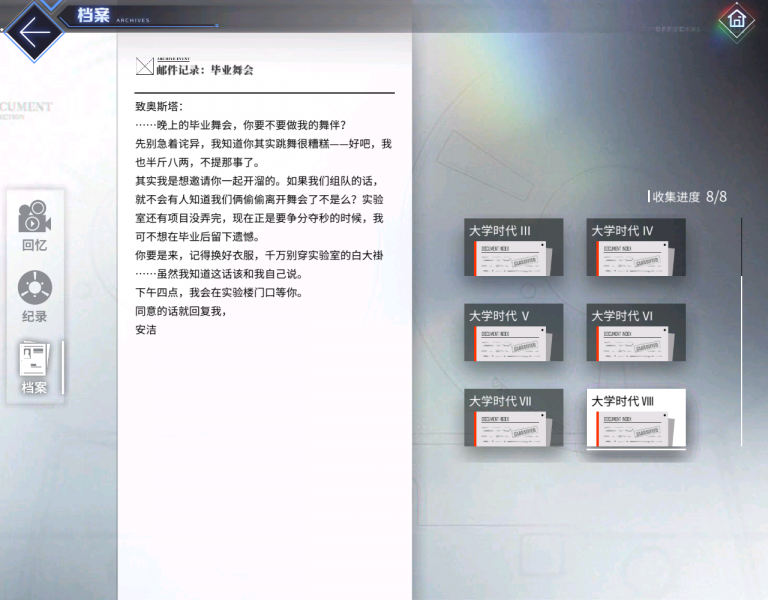Select the 档案 documents tab
This screenshot has width=768, height=600.
34,368
